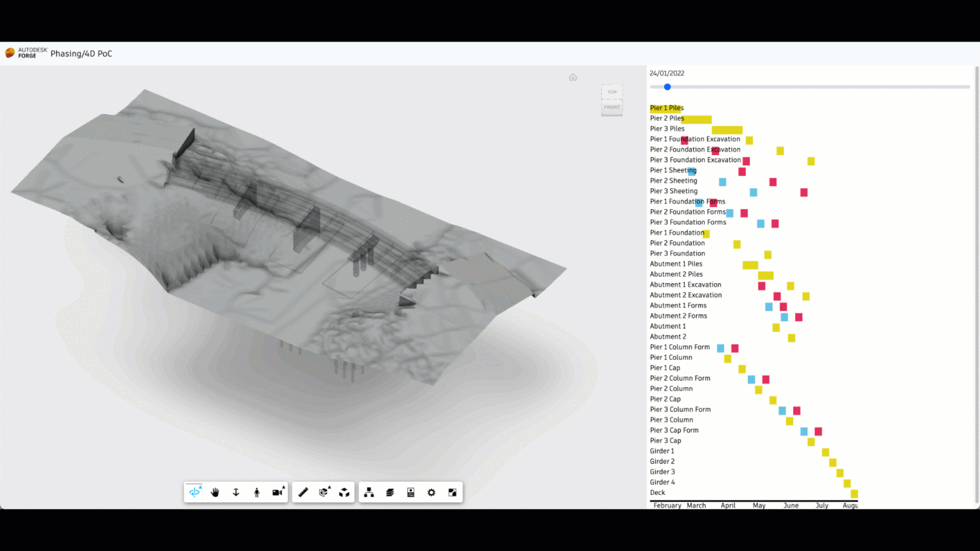The height and width of the screenshot is (551, 980).
Task: Expand the orbit tool options arrow
Action: tap(200, 487)
